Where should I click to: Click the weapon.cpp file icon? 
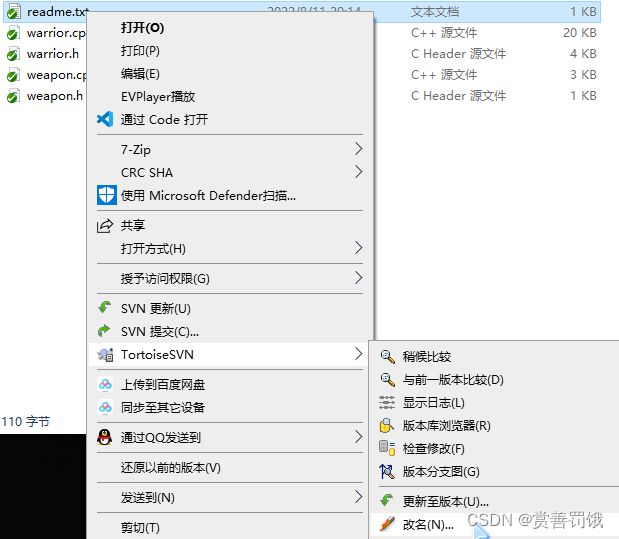click(x=13, y=75)
